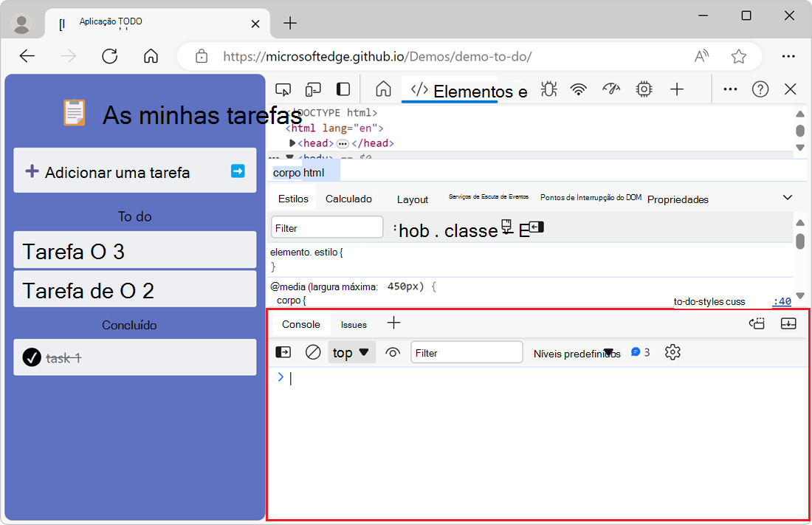The image size is (812, 525).
Task: Toggle the live expression eye icon
Action: 392,352
